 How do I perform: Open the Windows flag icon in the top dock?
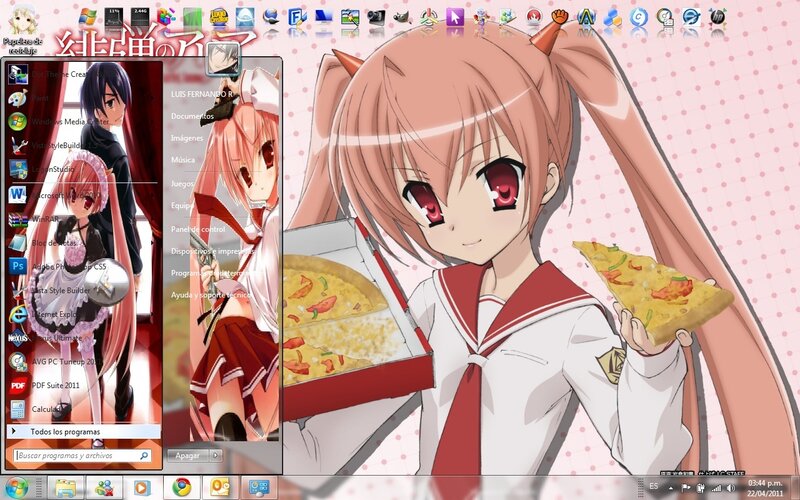pyautogui.click(x=87, y=17)
